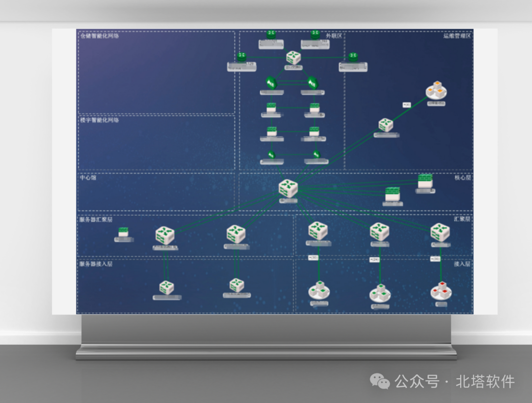Select the bottom-left small router in 外联区
The image size is (532, 403).
tap(271, 155)
